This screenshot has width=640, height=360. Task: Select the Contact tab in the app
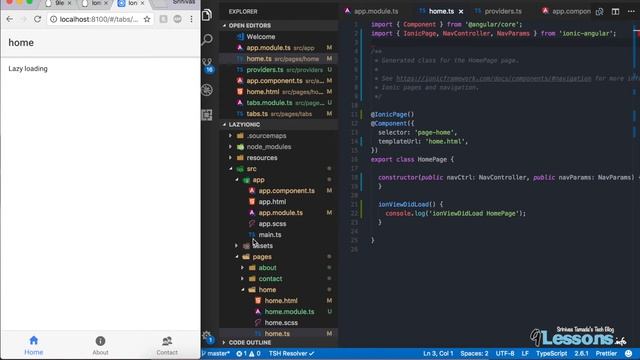[x=167, y=345]
